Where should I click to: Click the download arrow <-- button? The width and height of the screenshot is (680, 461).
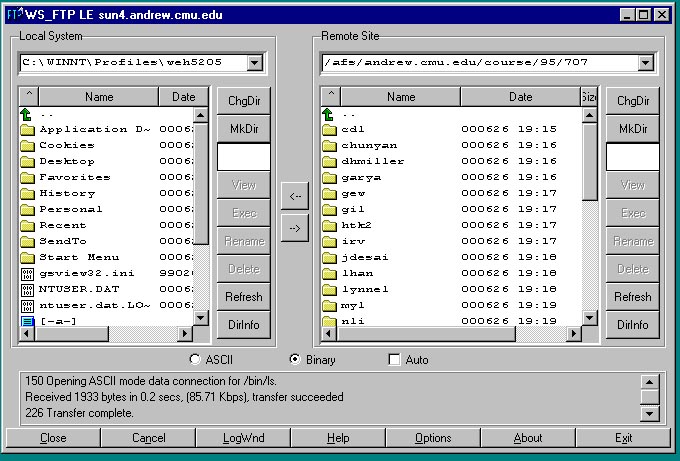click(295, 196)
